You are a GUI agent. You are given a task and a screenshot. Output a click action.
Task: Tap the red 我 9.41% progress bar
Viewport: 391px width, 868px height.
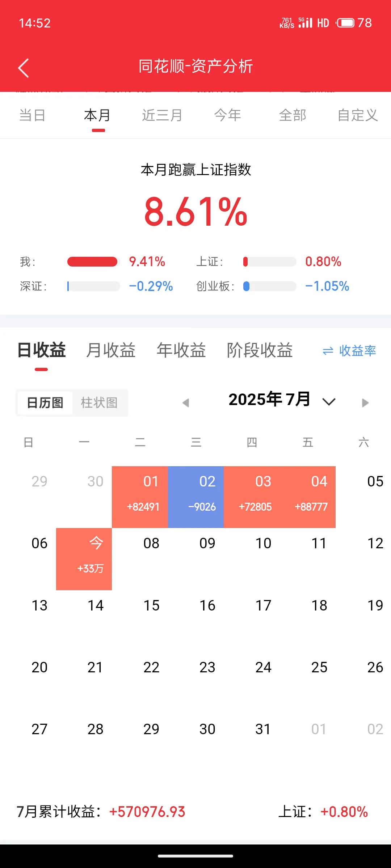pos(93,261)
